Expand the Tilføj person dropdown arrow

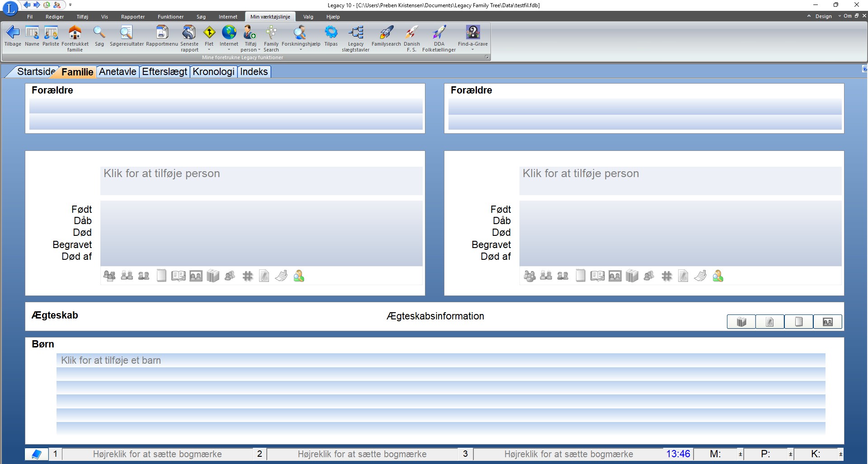pyautogui.click(x=259, y=50)
